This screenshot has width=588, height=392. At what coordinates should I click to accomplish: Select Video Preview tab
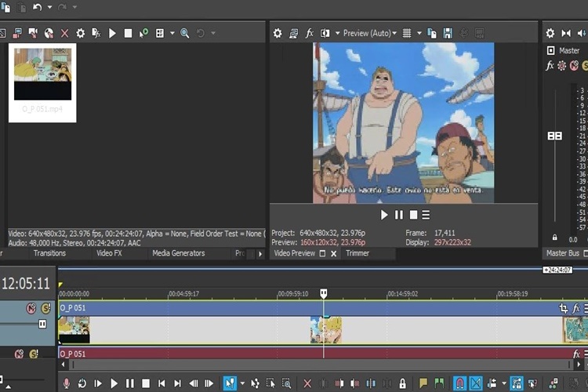[x=294, y=253]
